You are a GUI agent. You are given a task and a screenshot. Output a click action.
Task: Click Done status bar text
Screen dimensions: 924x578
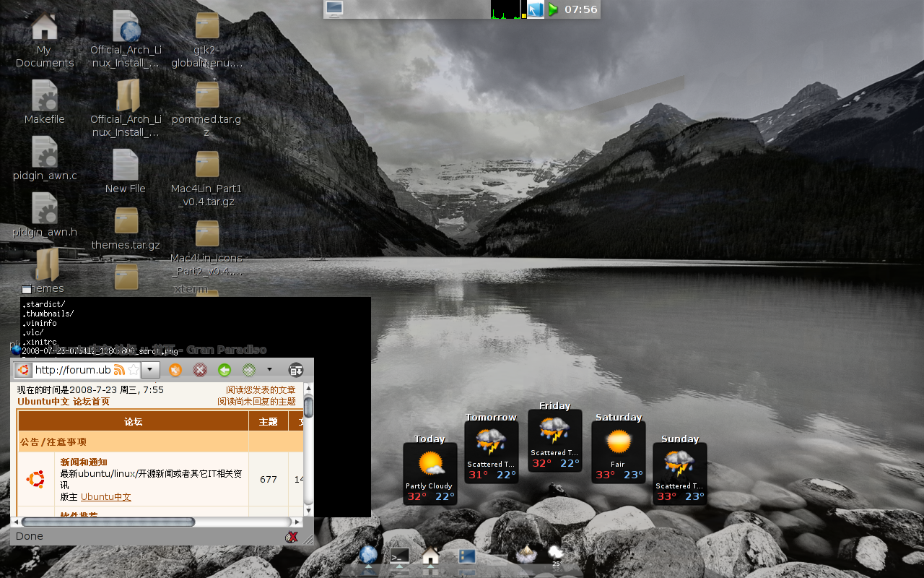point(30,536)
